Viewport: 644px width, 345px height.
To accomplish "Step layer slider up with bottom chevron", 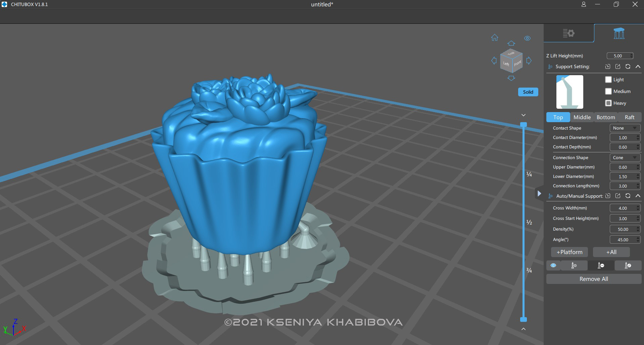I will [x=523, y=329].
